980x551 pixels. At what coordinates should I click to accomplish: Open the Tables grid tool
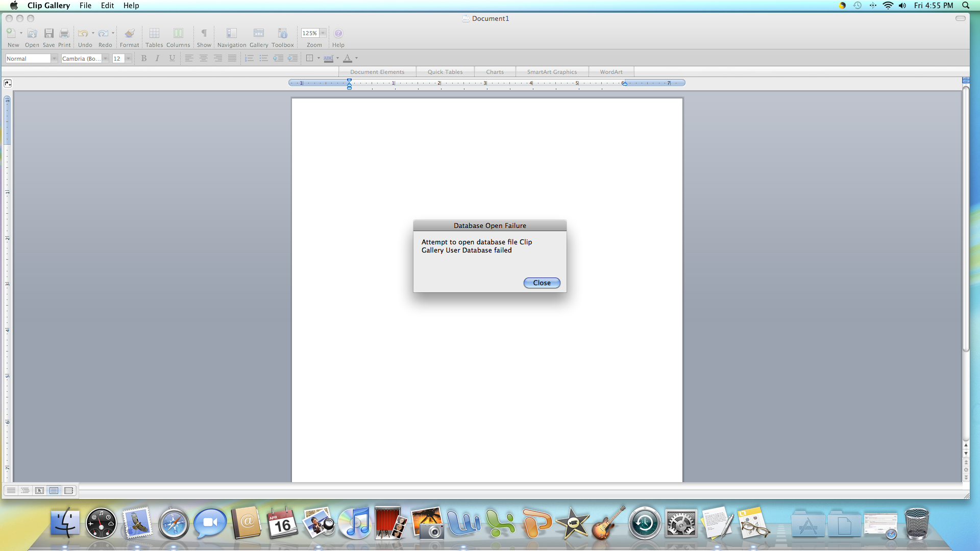coord(154,33)
